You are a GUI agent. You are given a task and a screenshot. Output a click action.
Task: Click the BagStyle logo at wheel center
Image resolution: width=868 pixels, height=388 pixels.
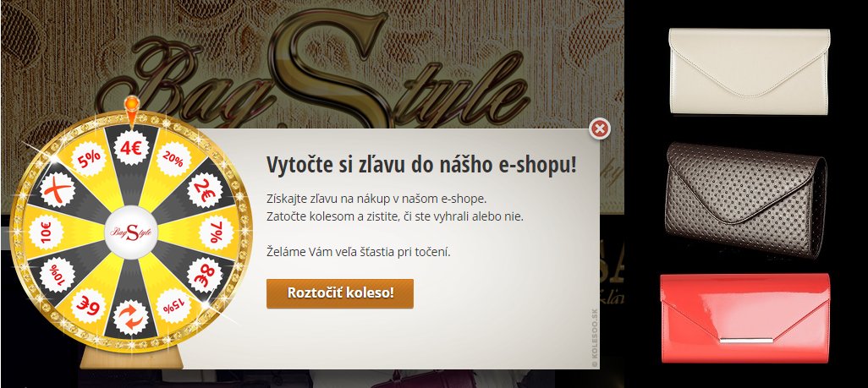tap(131, 232)
